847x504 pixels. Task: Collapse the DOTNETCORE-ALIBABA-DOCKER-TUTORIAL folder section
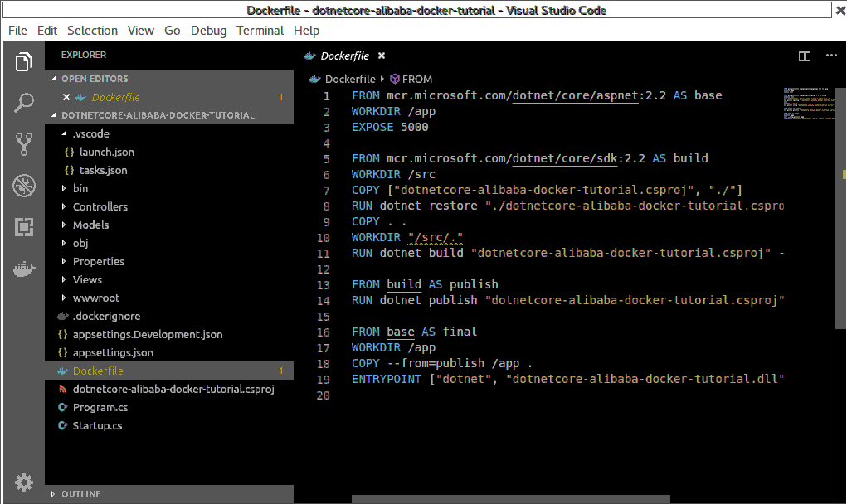[53, 115]
